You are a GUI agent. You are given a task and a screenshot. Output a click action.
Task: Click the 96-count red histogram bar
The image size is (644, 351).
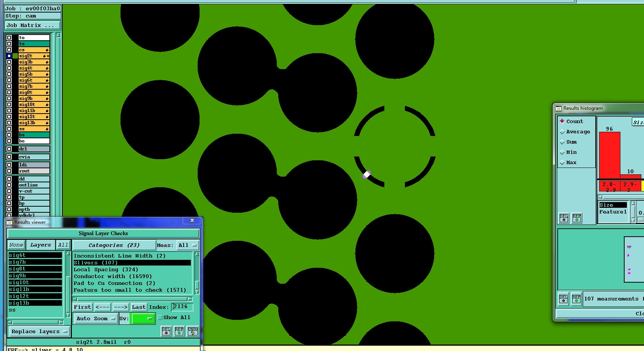[x=609, y=155]
